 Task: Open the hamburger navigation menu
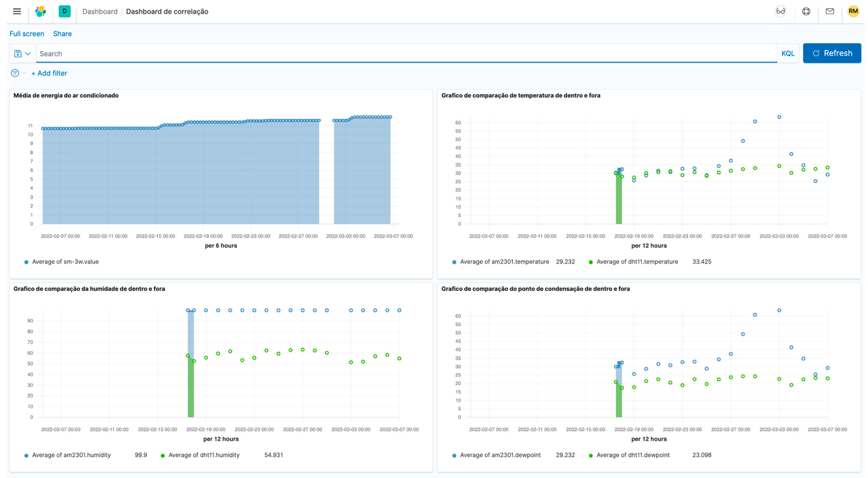(17, 12)
